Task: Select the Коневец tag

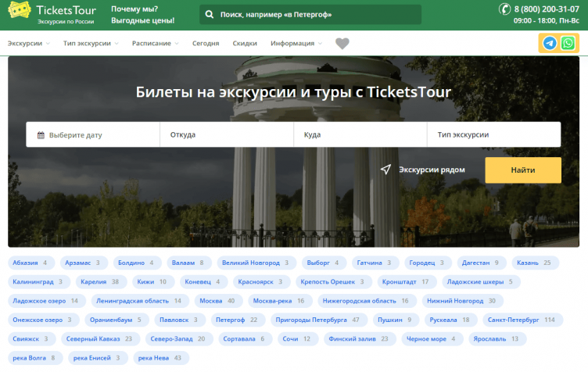Action: coord(203,281)
